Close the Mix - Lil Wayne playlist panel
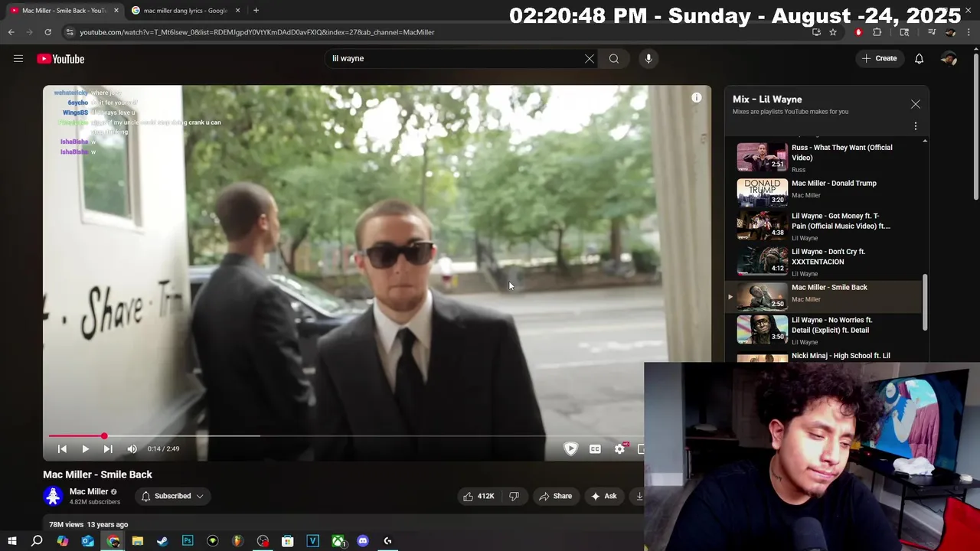Screen dimensions: 980x551 [x=915, y=104]
